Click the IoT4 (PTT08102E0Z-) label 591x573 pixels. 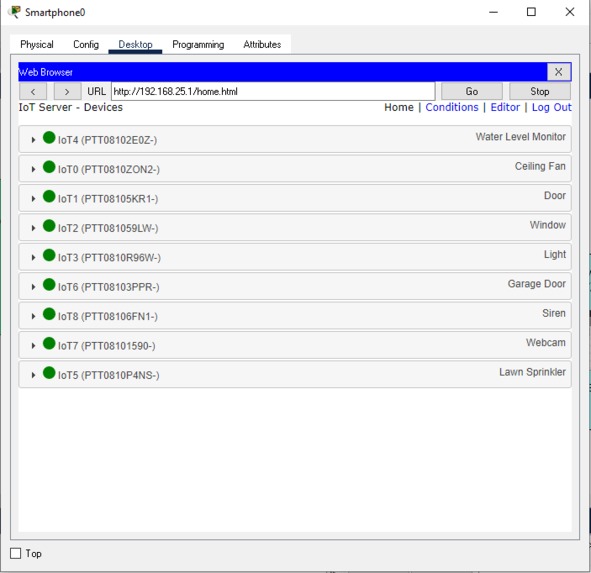pyautogui.click(x=107, y=140)
